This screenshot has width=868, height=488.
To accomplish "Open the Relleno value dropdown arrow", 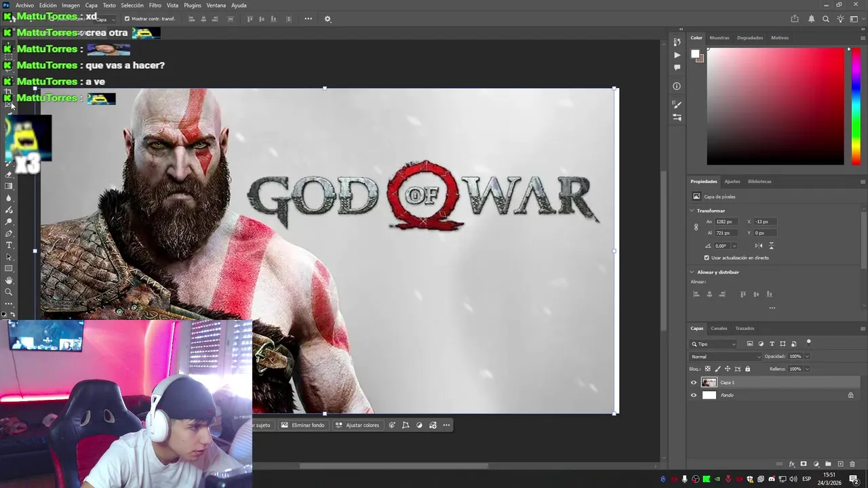I will pyautogui.click(x=806, y=369).
